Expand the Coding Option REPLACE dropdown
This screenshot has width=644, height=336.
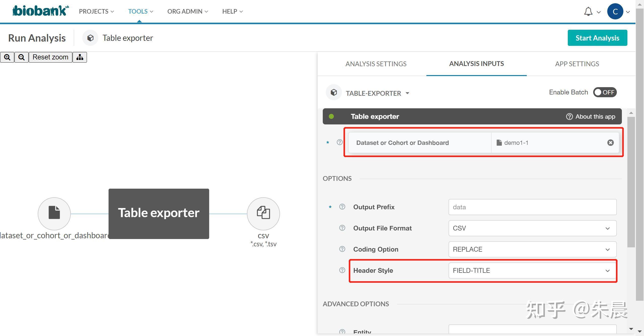click(x=532, y=249)
